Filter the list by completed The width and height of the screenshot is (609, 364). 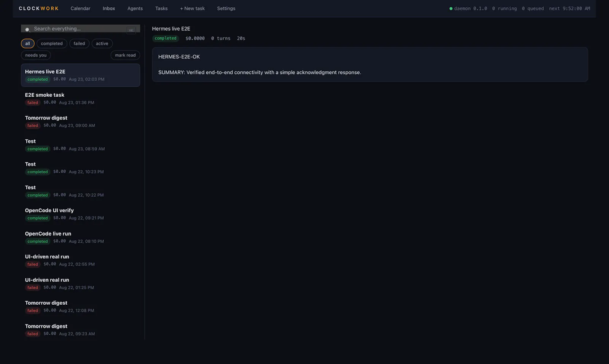(x=52, y=43)
